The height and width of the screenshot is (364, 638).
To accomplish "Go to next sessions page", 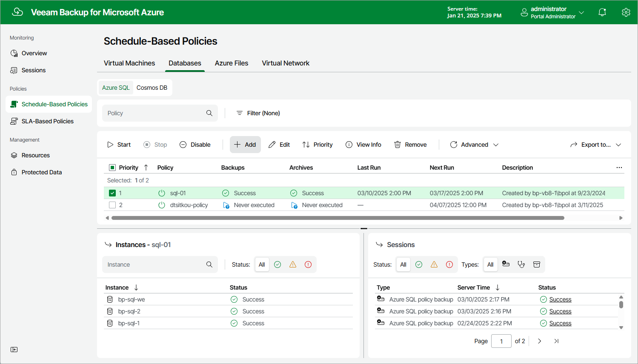I will tap(540, 341).
